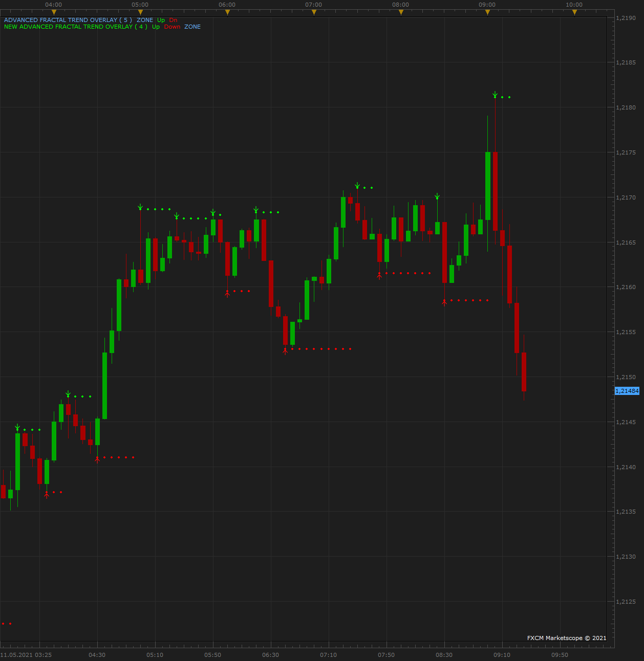Click the 1,2140 price axis label
The width and height of the screenshot is (644, 661).
point(626,467)
